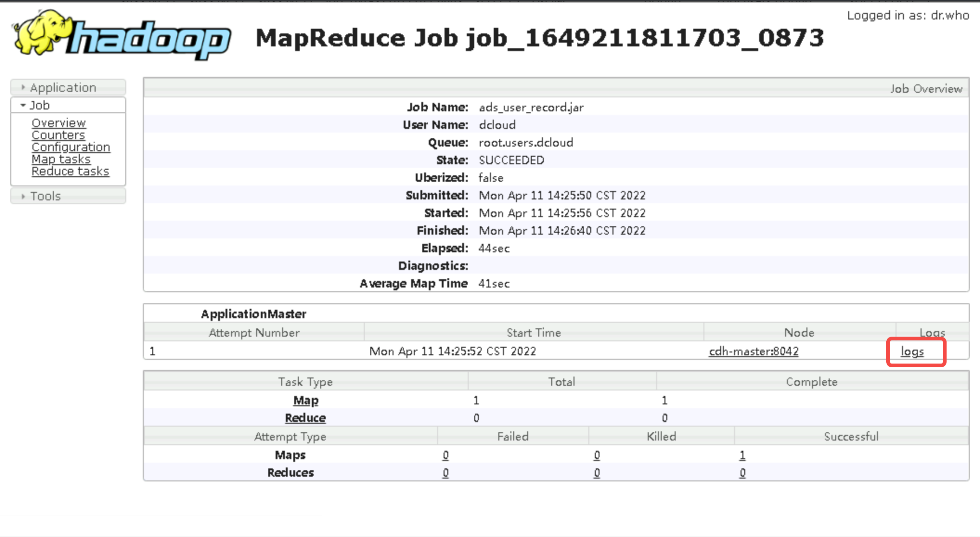The width and height of the screenshot is (980, 537).
Task: Select the user name value dcloud
Action: point(497,125)
